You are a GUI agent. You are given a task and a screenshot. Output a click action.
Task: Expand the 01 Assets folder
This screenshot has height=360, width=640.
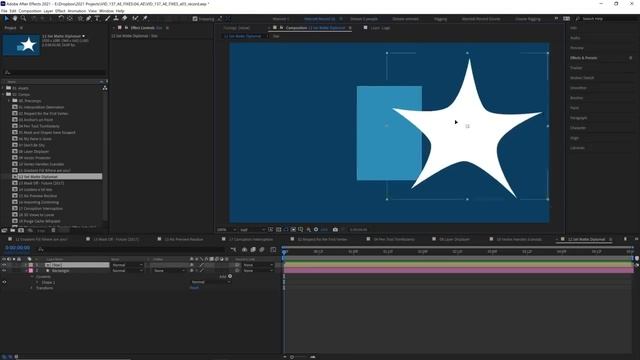click(3, 88)
